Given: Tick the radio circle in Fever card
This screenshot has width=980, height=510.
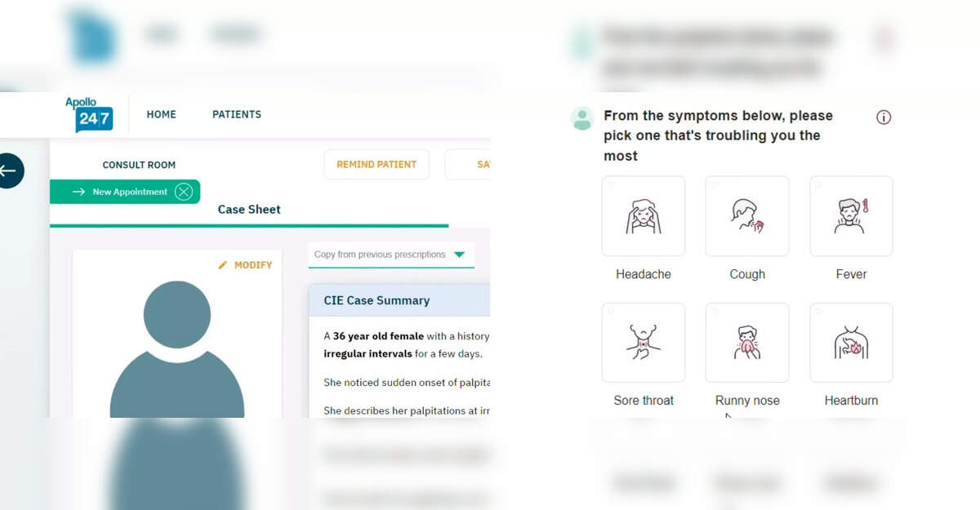Looking at the screenshot, I should click(817, 184).
